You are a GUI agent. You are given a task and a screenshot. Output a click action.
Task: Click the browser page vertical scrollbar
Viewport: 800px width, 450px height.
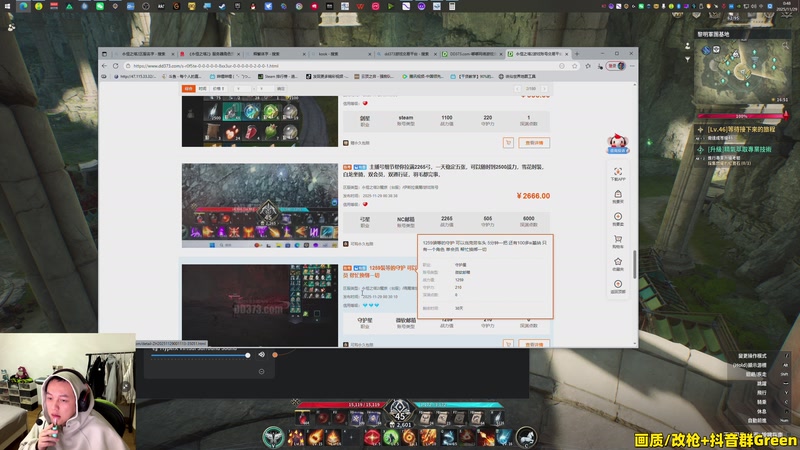(635, 264)
